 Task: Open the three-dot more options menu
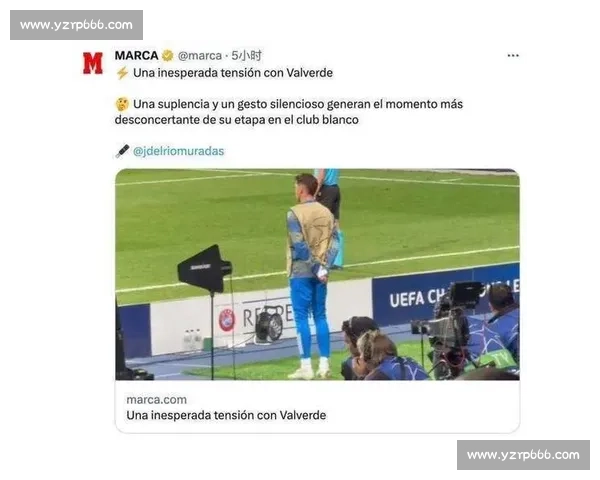click(513, 56)
